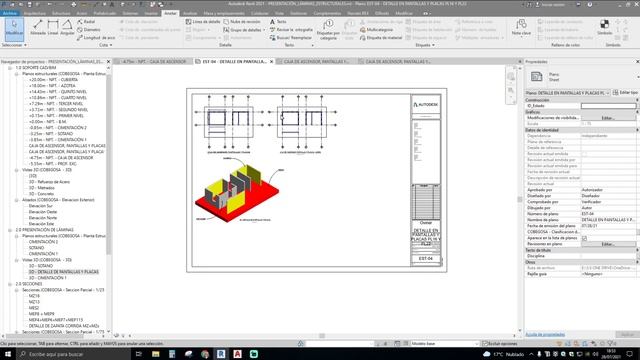Choose the Lineal dimension tool

click(53, 27)
